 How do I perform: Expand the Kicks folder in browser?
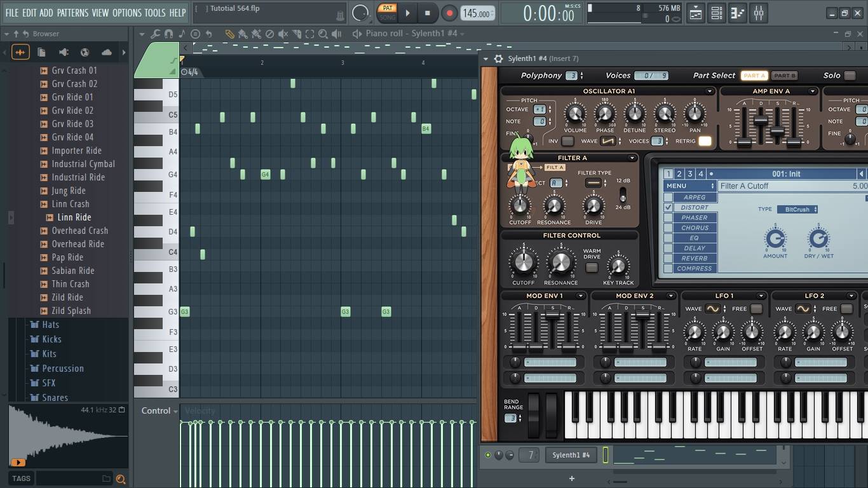point(51,339)
